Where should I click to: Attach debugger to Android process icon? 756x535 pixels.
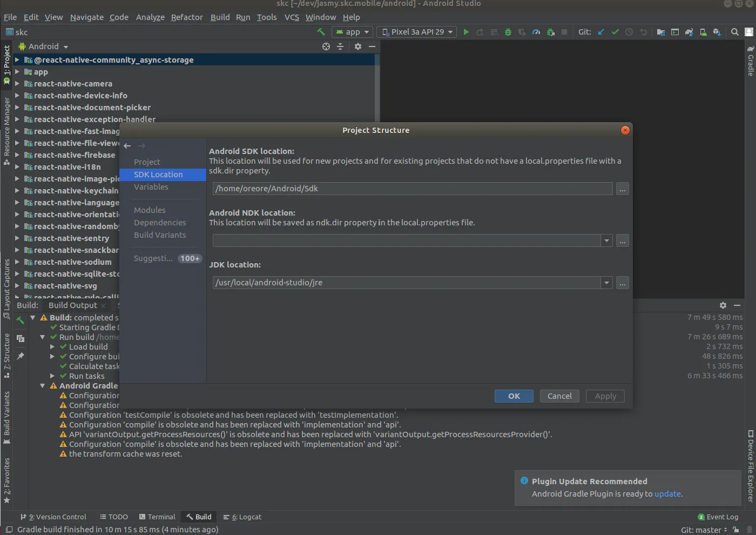(550, 32)
